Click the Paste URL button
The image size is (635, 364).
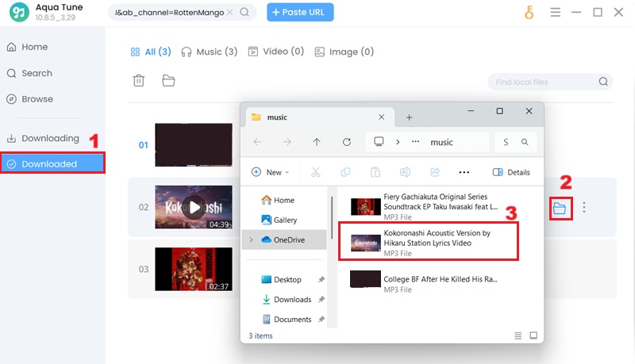click(300, 13)
